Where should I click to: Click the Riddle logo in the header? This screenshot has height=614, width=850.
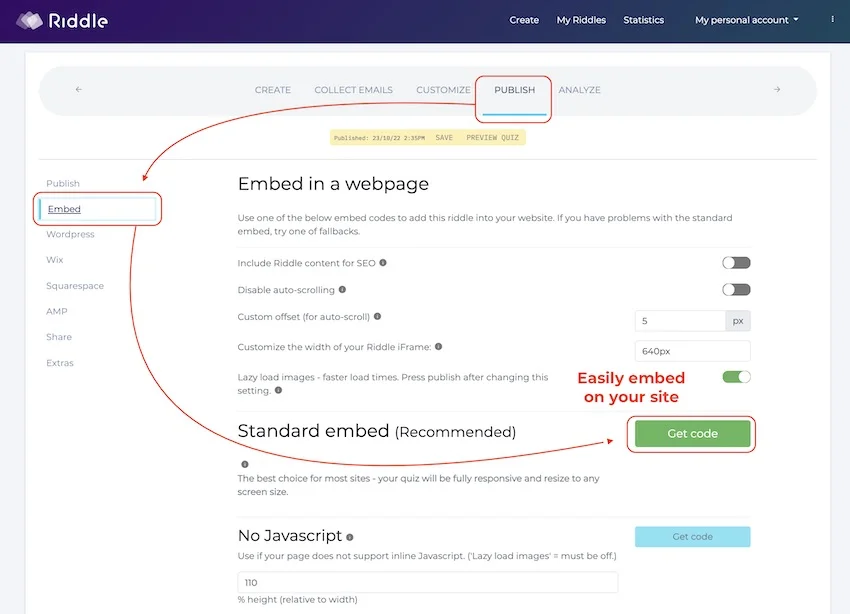point(62,21)
